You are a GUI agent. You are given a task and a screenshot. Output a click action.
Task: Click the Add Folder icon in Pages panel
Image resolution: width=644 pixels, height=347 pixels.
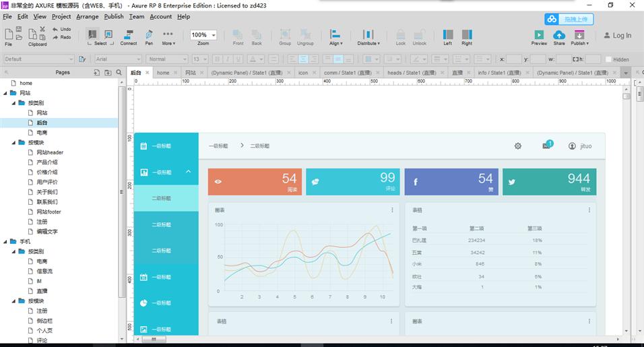(x=108, y=72)
